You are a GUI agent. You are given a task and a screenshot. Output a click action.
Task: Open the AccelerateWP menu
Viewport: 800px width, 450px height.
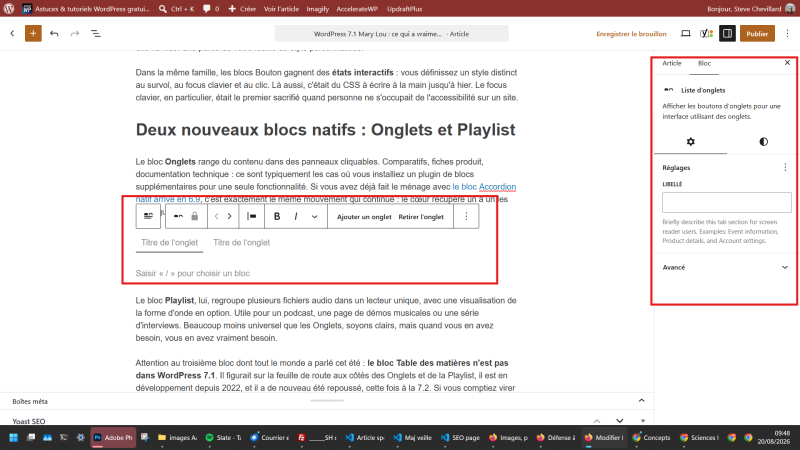[357, 9]
